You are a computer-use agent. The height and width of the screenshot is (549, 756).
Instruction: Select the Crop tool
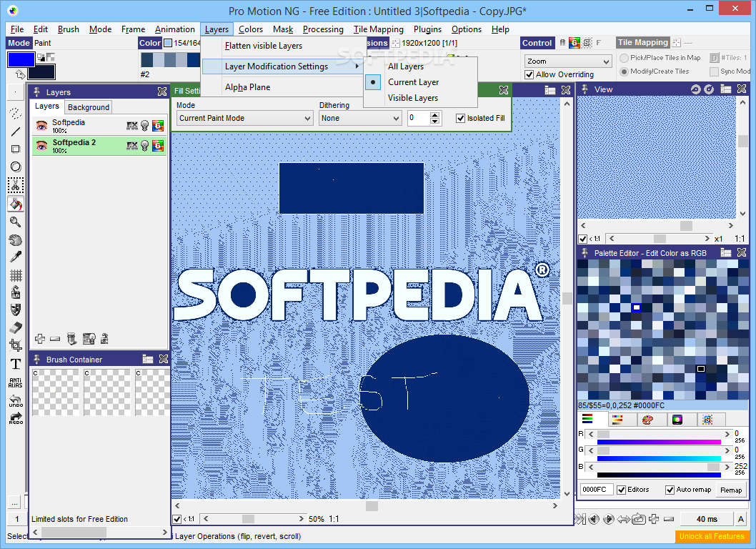click(16, 345)
